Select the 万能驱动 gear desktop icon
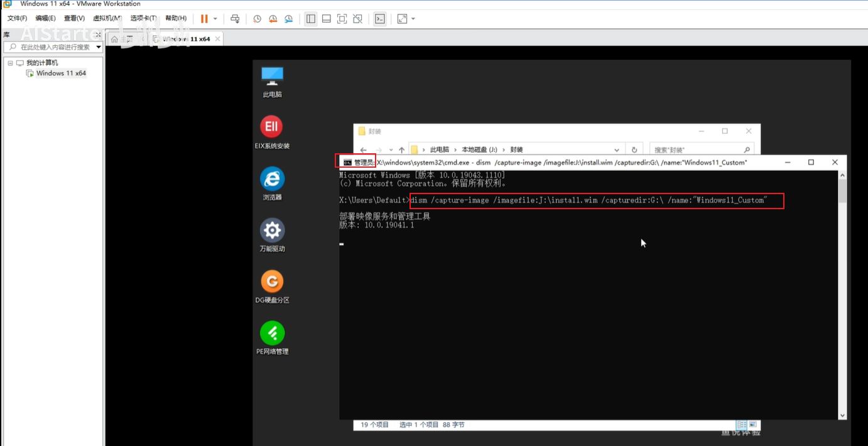The image size is (868, 446). [x=272, y=231]
